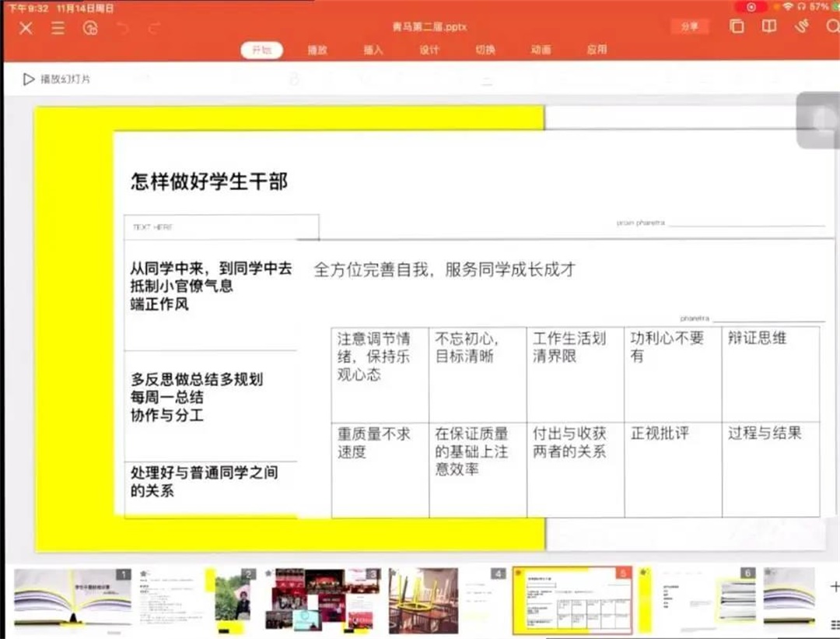Open search with the magnifier icon
This screenshot has height=639, width=840.
(832, 26)
